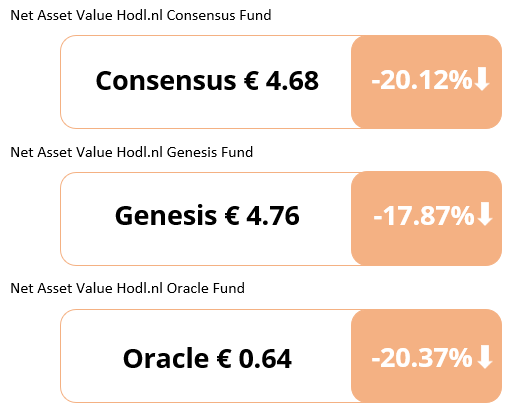The width and height of the screenshot is (515, 418).
Task: Click the Oracle fund name text
Action: click(x=166, y=358)
